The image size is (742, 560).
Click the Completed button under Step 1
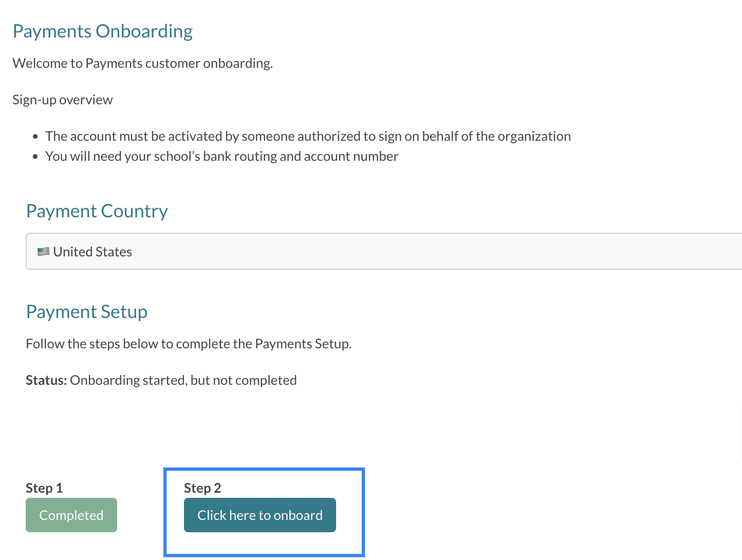pos(71,515)
